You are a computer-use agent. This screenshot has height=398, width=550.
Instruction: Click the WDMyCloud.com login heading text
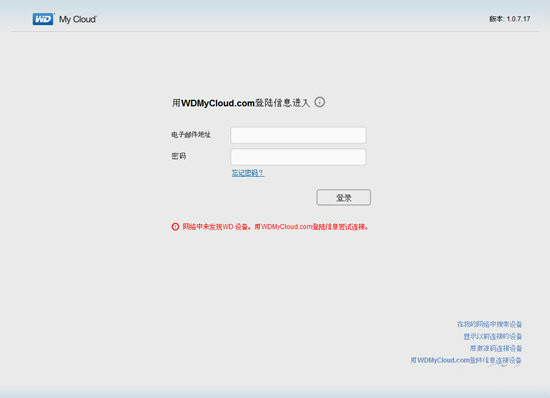tap(241, 103)
